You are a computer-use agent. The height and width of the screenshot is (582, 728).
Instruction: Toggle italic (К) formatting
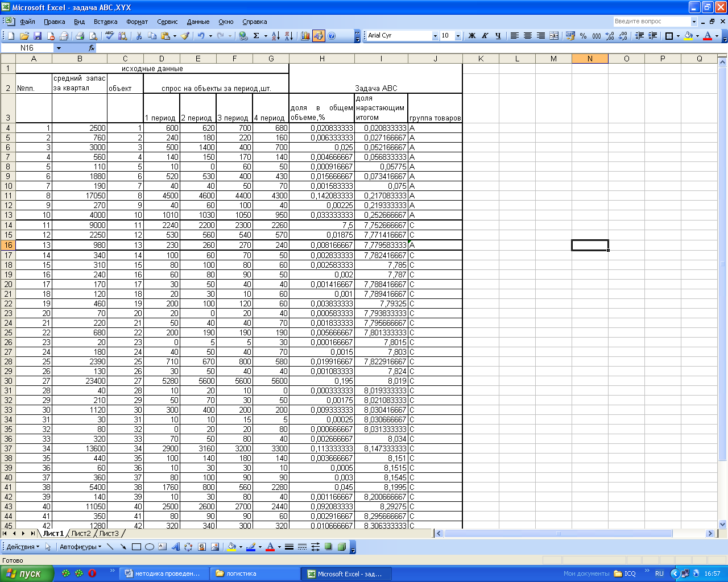pos(485,36)
